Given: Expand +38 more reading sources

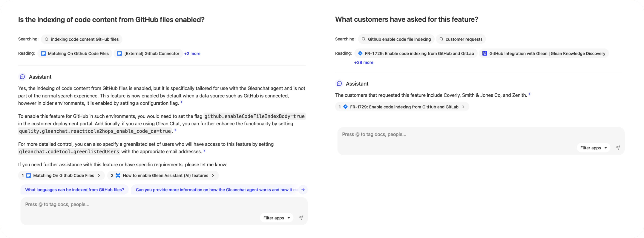Looking at the screenshot, I should 363,62.
